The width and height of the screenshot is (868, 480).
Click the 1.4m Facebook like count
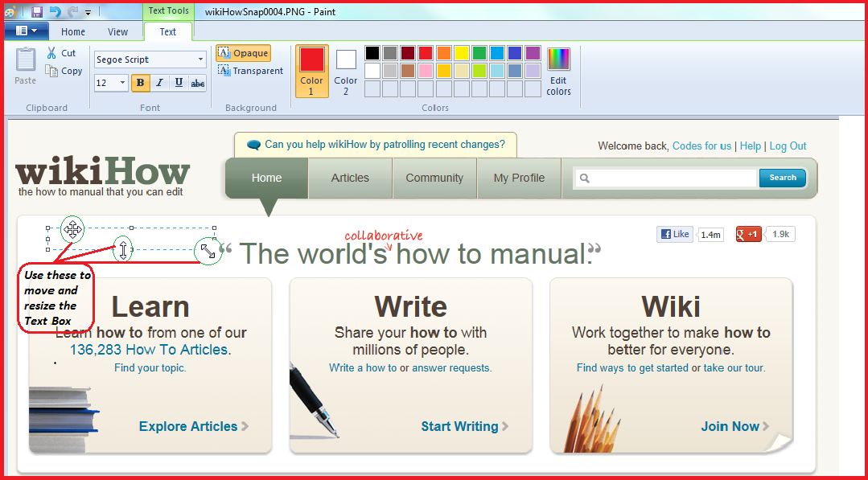pos(710,235)
